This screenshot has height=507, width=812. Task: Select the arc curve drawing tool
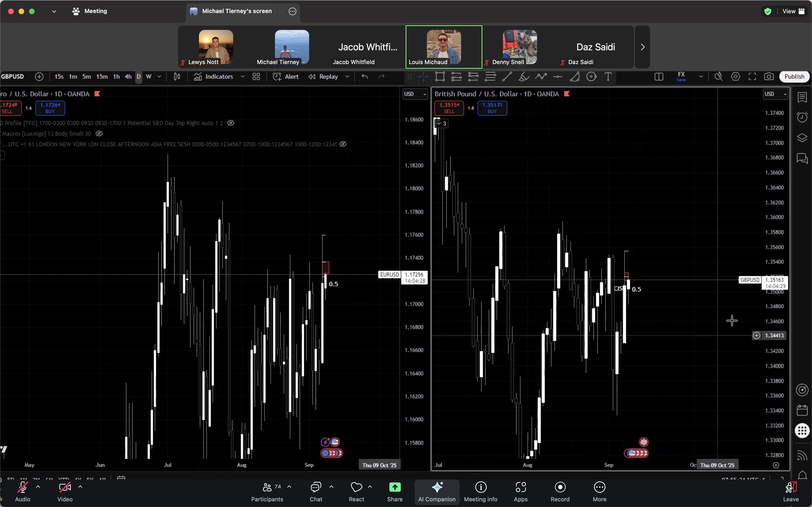point(575,77)
